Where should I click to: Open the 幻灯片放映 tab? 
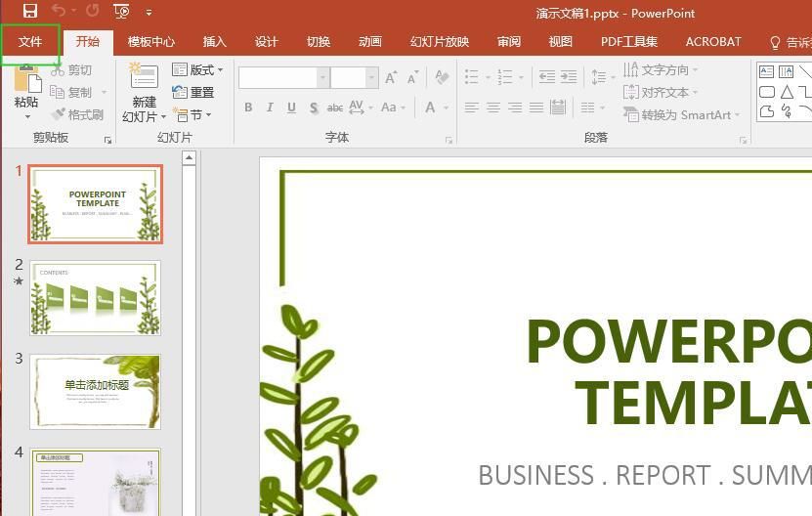click(440, 41)
